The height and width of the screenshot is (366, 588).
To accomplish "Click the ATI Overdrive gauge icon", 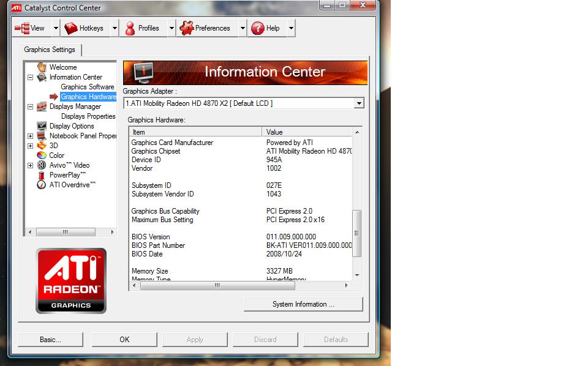I will coord(42,185).
